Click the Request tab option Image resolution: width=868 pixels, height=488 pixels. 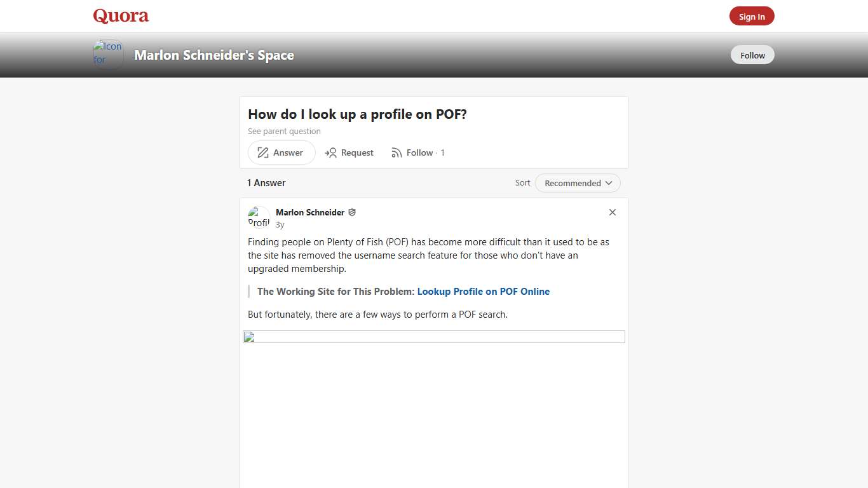[x=349, y=152]
